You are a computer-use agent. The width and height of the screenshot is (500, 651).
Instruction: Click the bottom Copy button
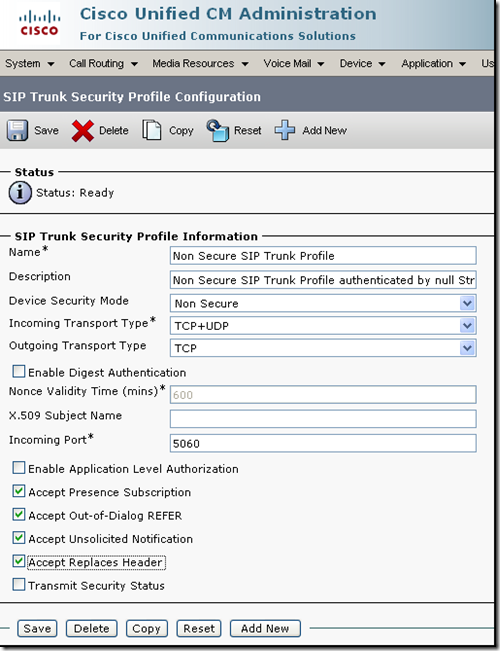tap(147, 629)
